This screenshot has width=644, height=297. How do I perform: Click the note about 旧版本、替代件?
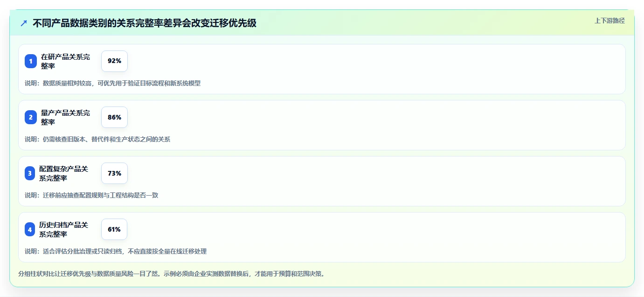[97, 139]
